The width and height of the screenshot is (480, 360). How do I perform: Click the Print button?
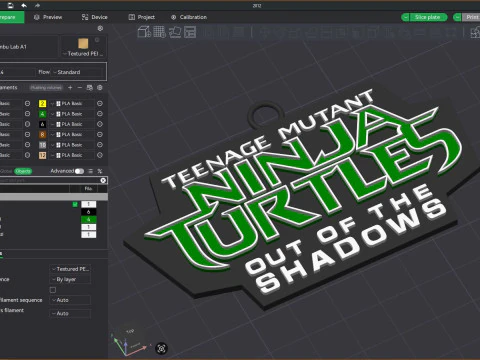[x=471, y=17]
